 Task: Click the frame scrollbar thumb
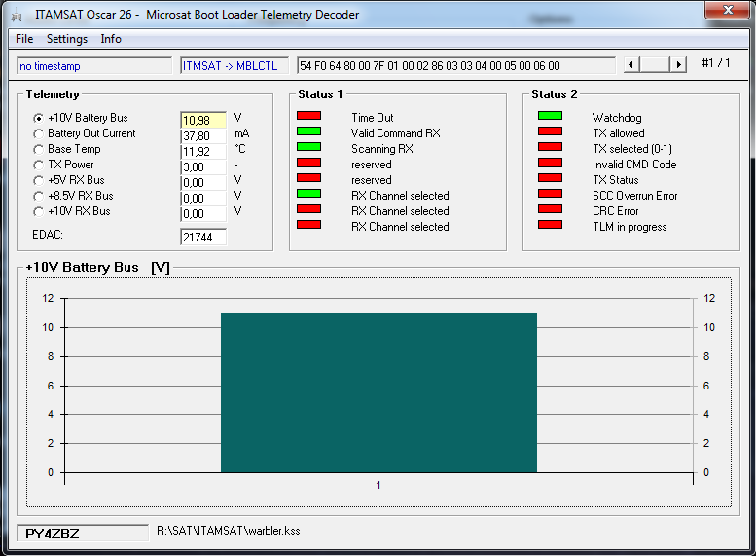pyautogui.click(x=657, y=64)
